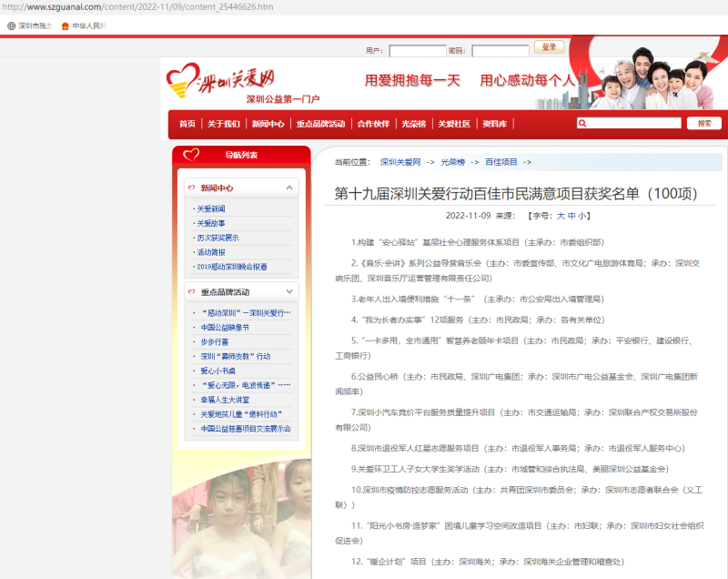This screenshot has height=579, width=728.
Task: Open the 重点品牌活动 top menu item
Action: (x=321, y=124)
